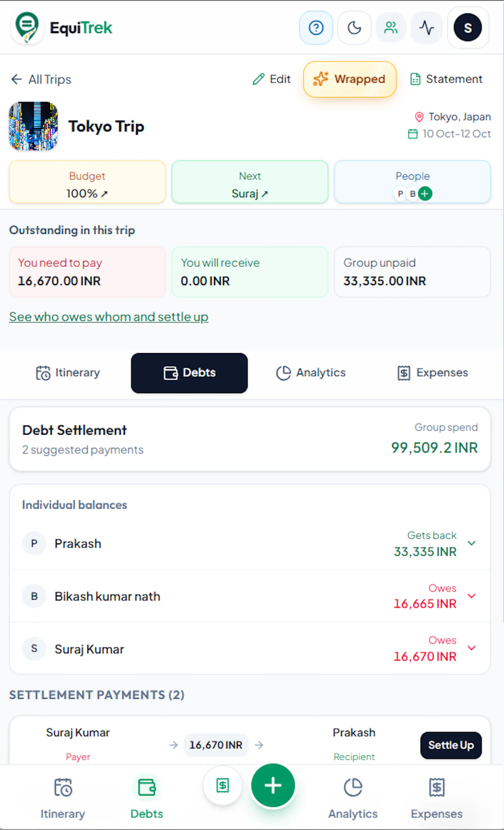Screen dimensions: 504x830
Task: Open the help question mark icon
Action: coord(316,28)
